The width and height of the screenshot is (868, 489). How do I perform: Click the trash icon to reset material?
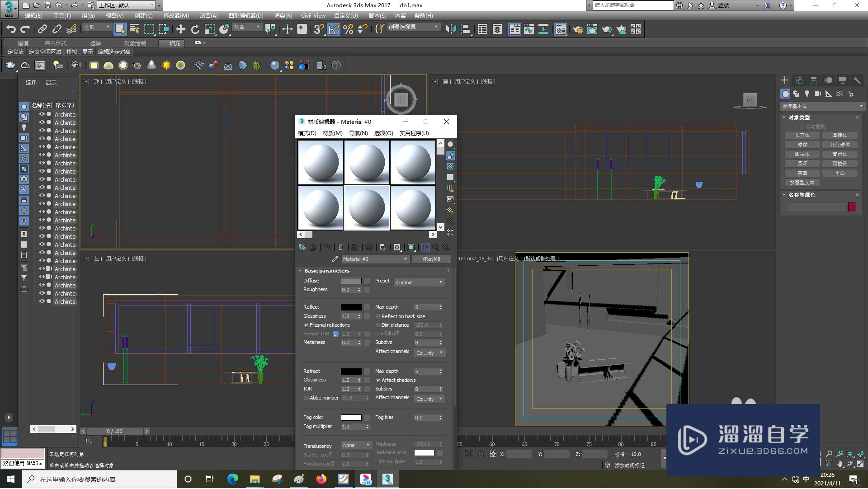coord(340,247)
